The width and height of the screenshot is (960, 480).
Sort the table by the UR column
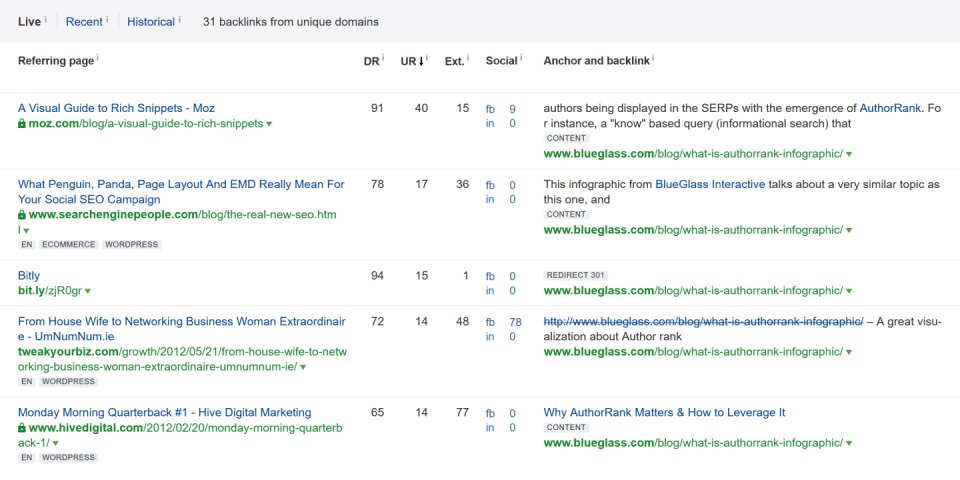click(x=413, y=61)
